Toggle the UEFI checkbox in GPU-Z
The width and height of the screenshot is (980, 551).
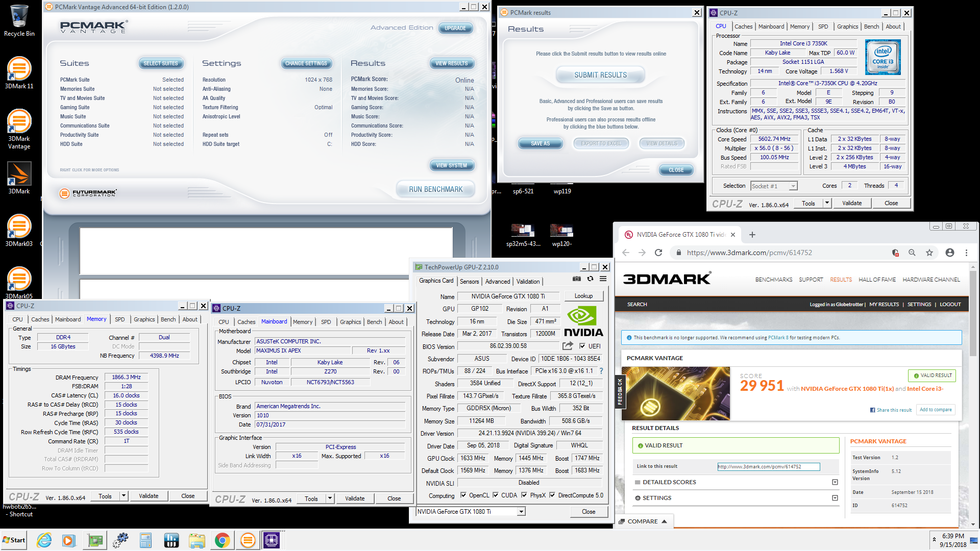click(582, 346)
